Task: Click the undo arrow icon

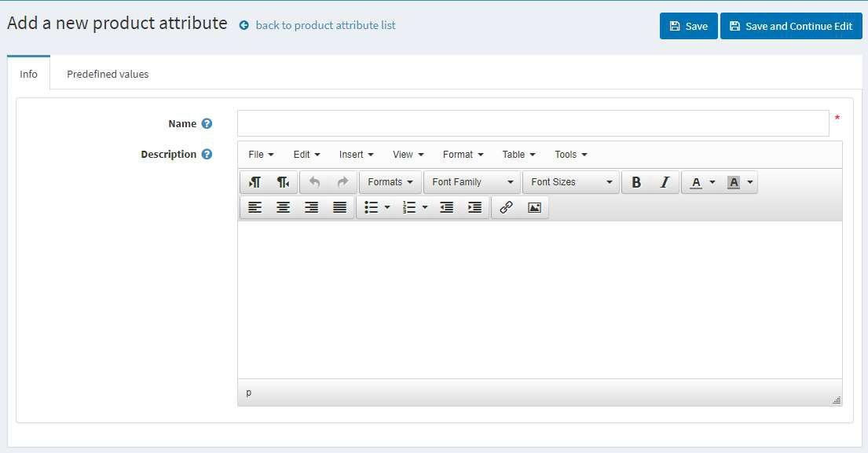Action: [314, 182]
